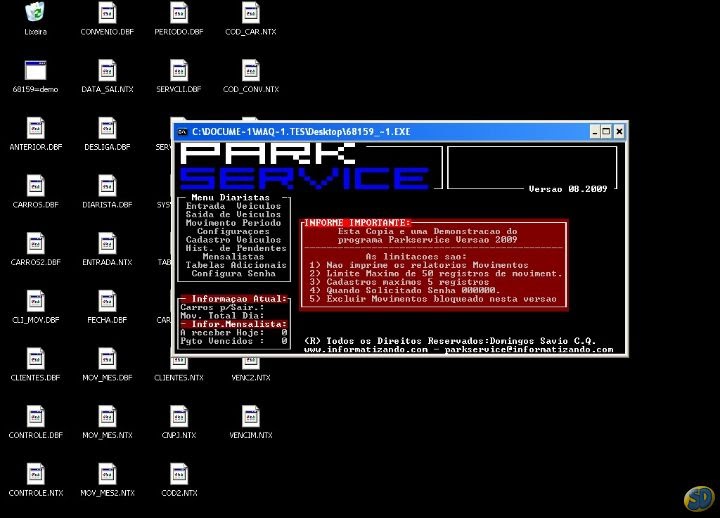Open Tabelas Adicionais menu entry

click(236, 265)
